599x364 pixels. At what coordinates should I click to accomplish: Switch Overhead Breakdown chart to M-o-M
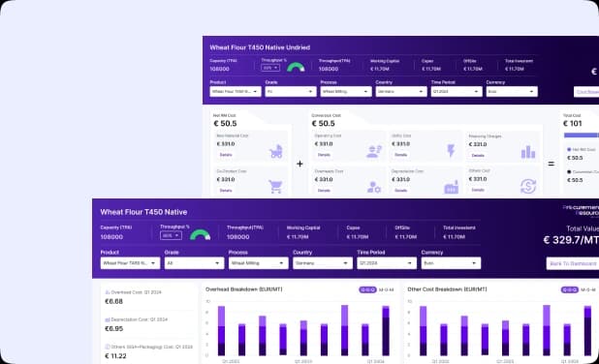click(386, 290)
